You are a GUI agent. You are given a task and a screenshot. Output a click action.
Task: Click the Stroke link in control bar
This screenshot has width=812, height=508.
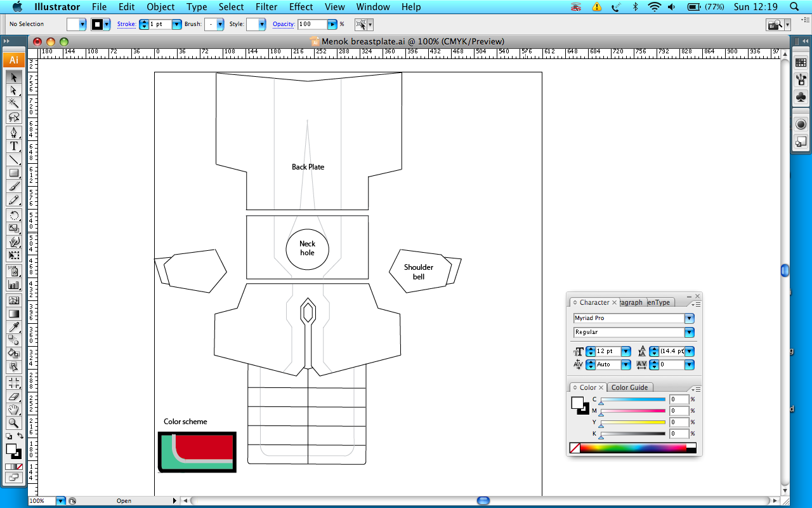[x=126, y=24]
